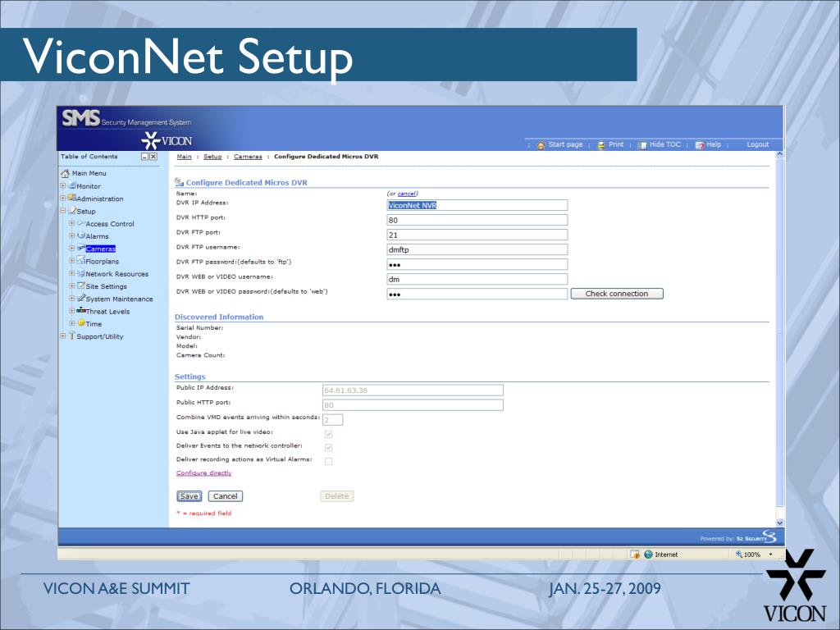The image size is (840, 630).
Task: Select Hide TOC in header menu
Action: coord(664,144)
